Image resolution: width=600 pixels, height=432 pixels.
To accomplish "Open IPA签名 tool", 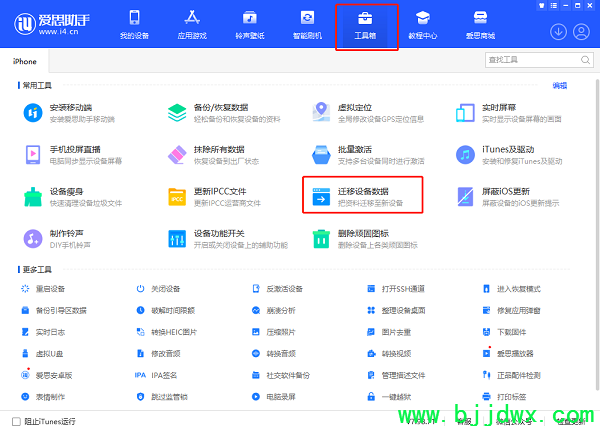I will point(156,375).
